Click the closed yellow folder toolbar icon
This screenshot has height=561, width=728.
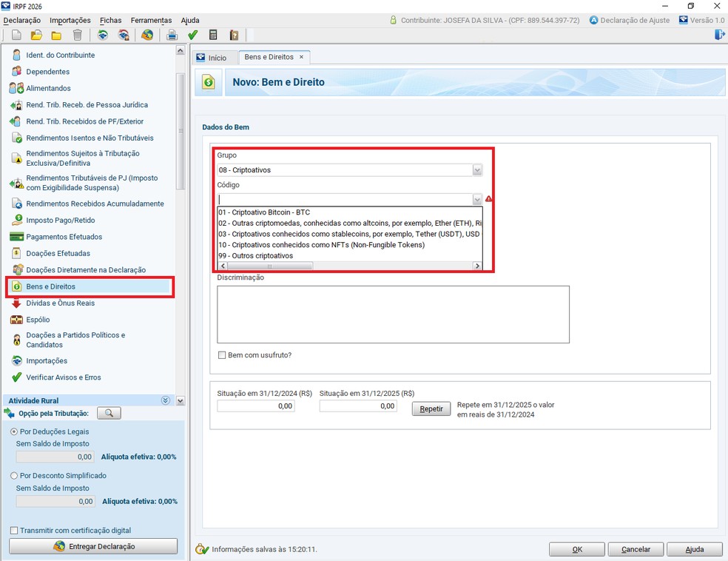(x=56, y=36)
